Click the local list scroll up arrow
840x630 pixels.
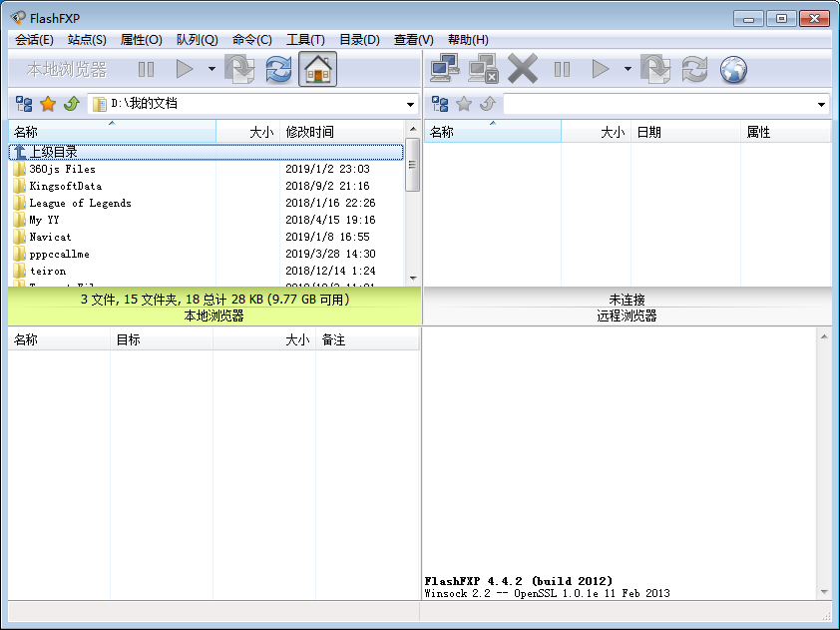(412, 129)
